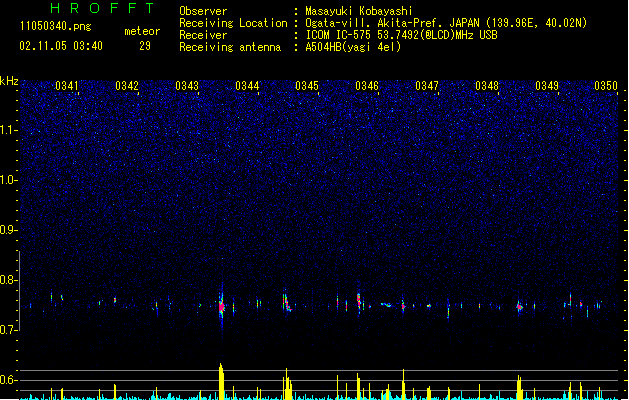
Task: Select the file name 11050340.png
Action: (x=56, y=27)
